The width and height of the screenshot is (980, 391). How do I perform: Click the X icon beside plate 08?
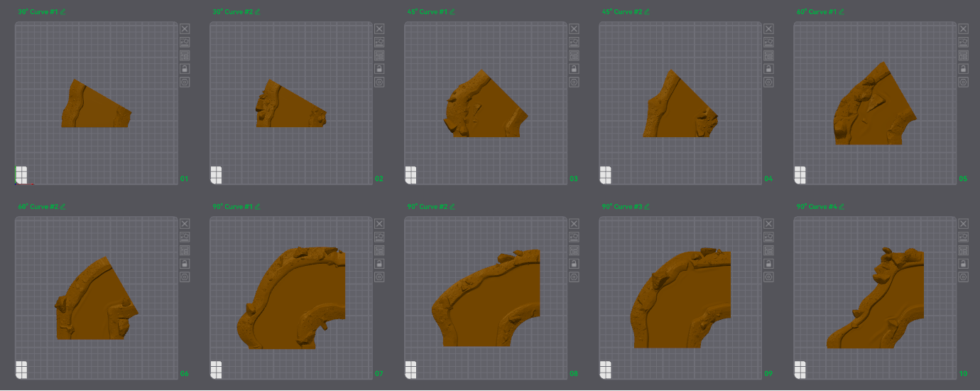point(574,223)
